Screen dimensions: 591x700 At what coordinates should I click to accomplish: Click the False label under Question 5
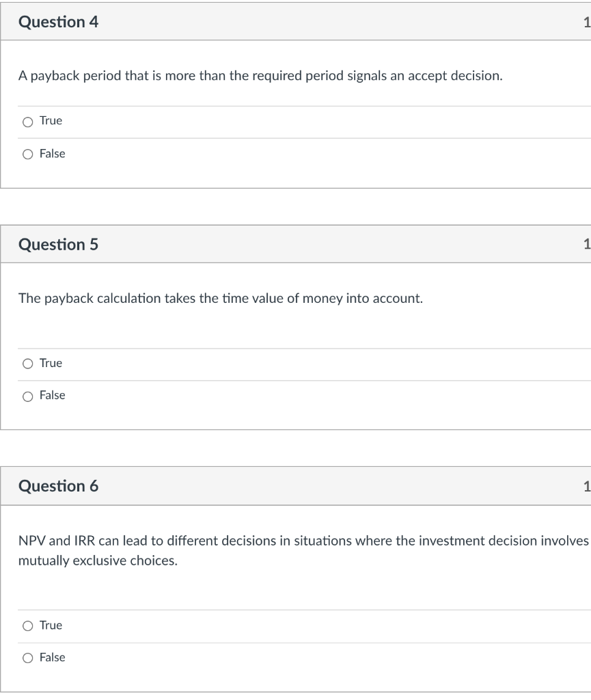point(53,395)
